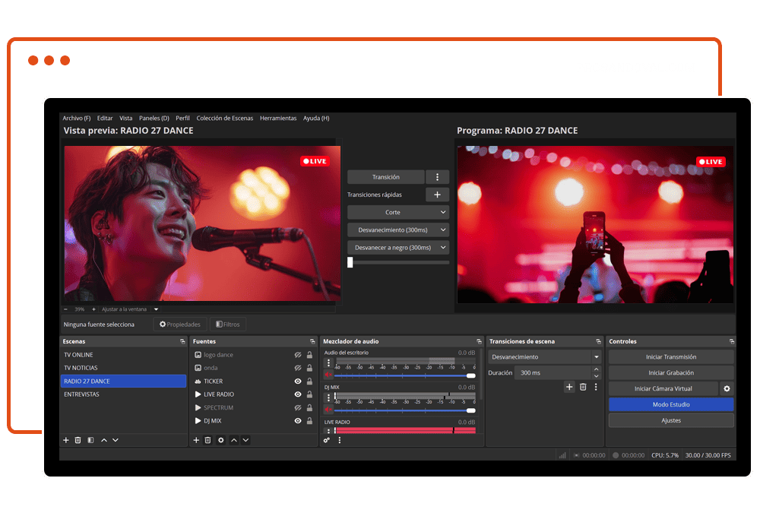Screen dimensions: 760x532
Task: Click Iniciar Transmisión to start streaming
Action: coord(671,356)
